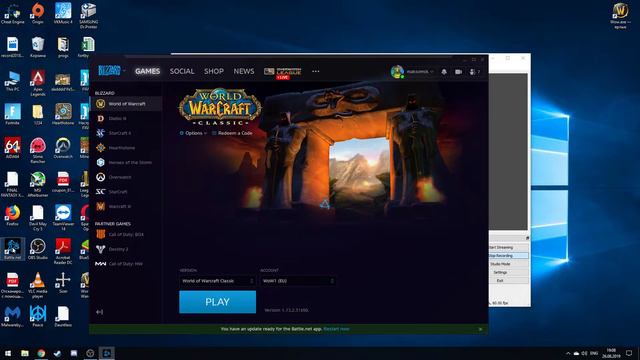
Task: Select the Firefox desktop icon
Action: click(12, 216)
